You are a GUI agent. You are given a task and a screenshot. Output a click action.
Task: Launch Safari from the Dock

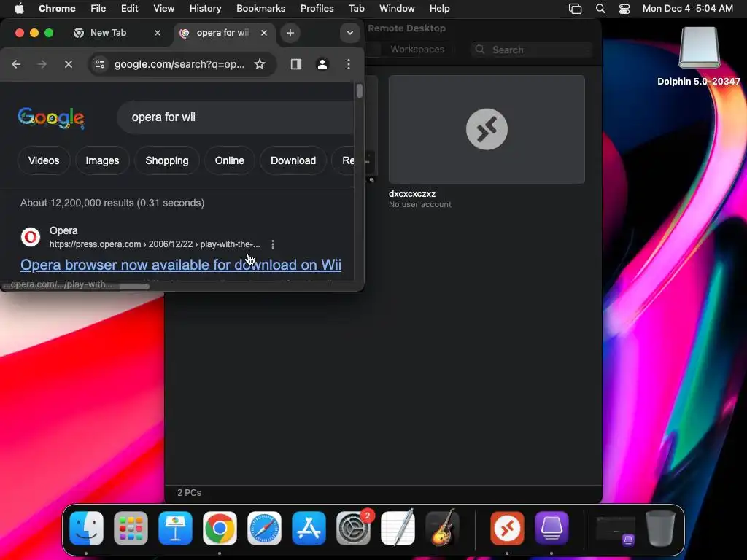[x=264, y=528]
